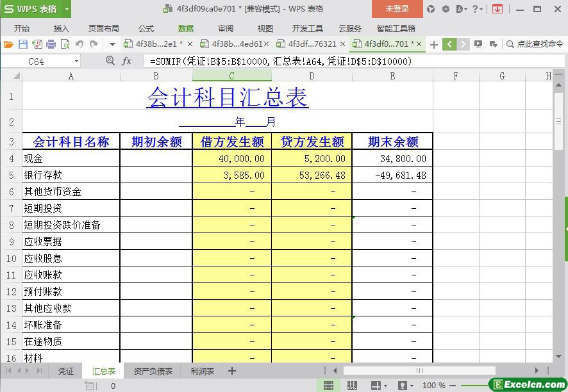Viewport: 568px width, 392px height.
Task: Click the 未登录 login button
Action: (397, 9)
